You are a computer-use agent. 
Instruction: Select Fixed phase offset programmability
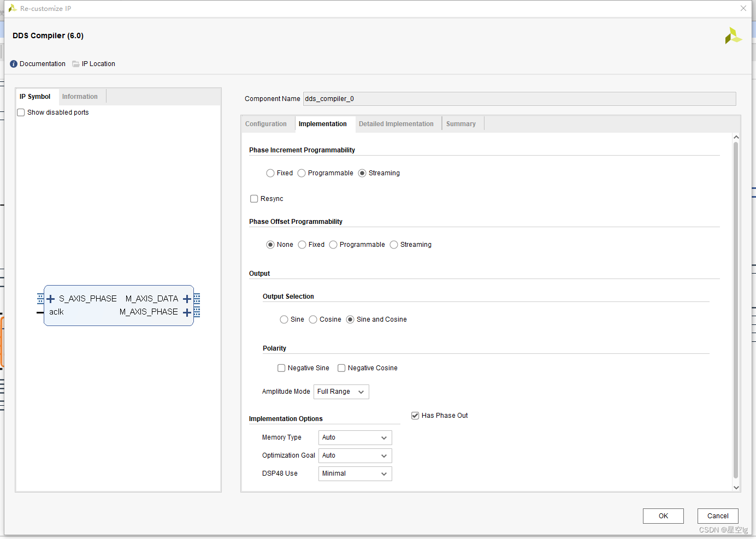click(302, 245)
